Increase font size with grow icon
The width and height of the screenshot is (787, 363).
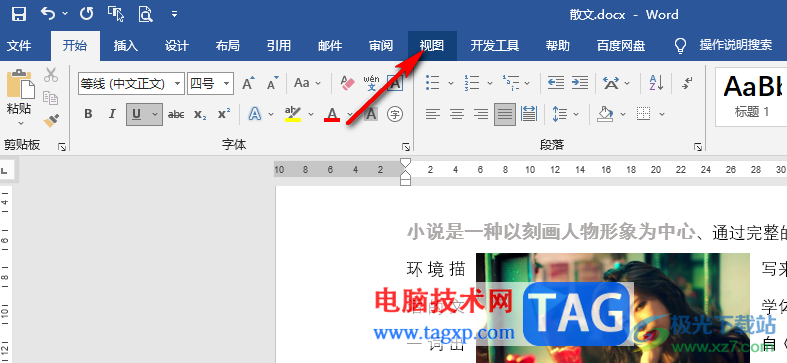248,83
